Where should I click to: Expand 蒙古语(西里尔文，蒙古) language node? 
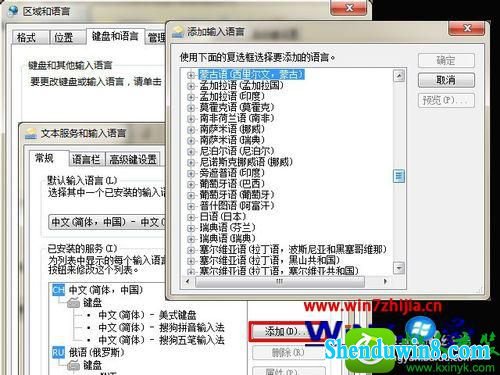click(x=191, y=75)
